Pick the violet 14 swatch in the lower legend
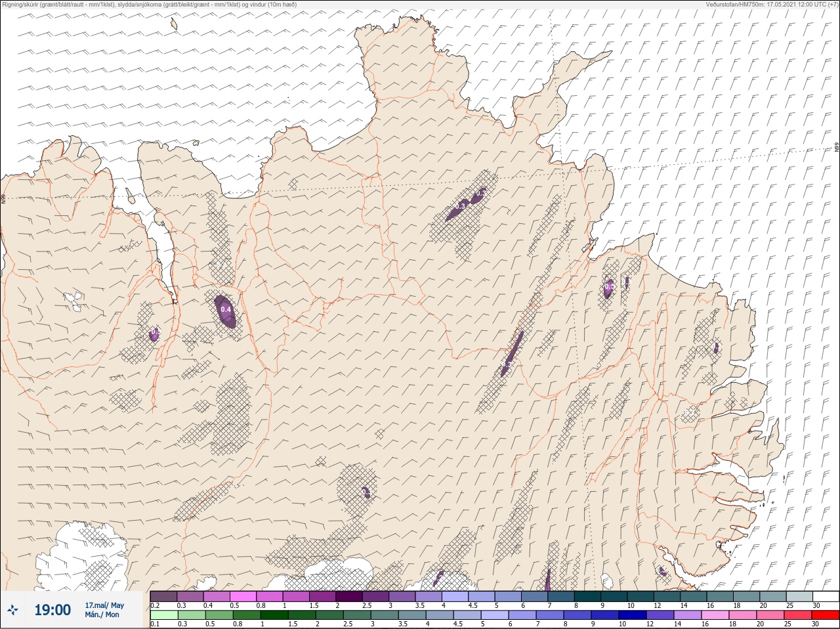This screenshot has height=629, width=840. (x=688, y=615)
